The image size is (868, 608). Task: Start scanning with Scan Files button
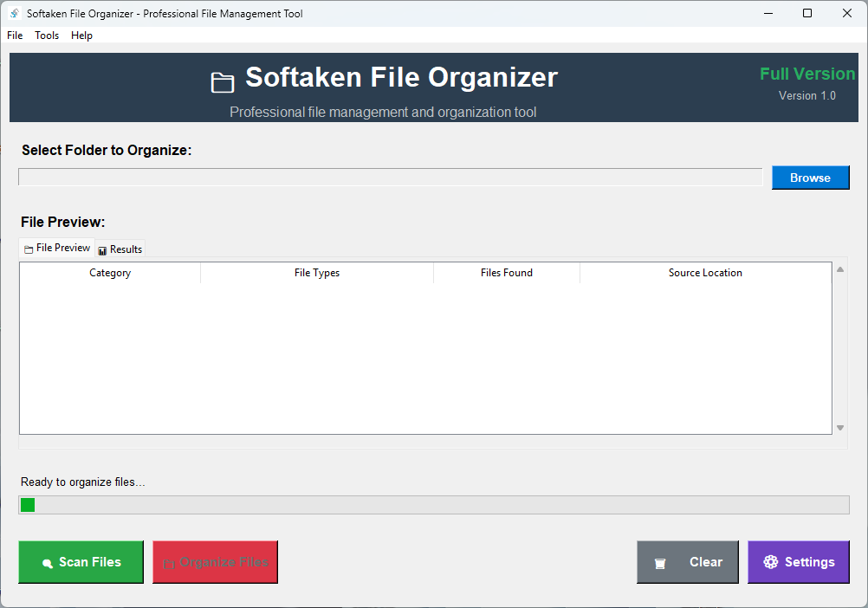click(x=81, y=562)
